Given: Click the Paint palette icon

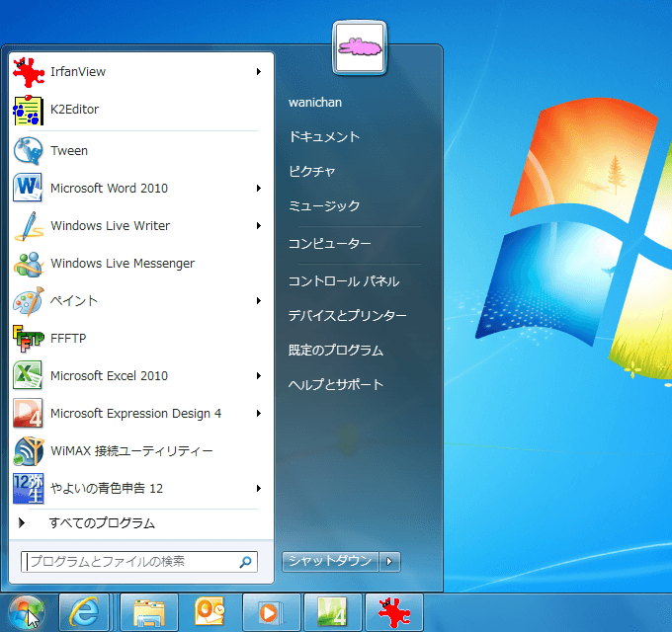Looking at the screenshot, I should (29, 301).
